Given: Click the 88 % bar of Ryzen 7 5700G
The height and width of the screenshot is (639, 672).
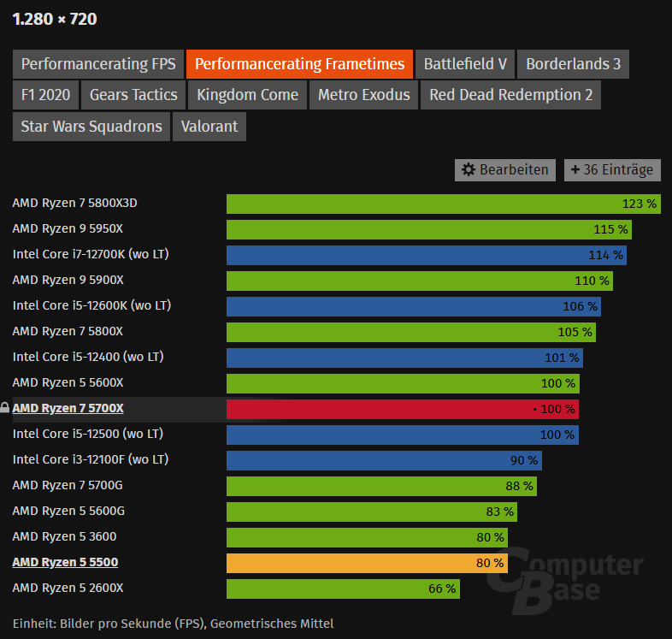Looking at the screenshot, I should (x=381, y=487).
